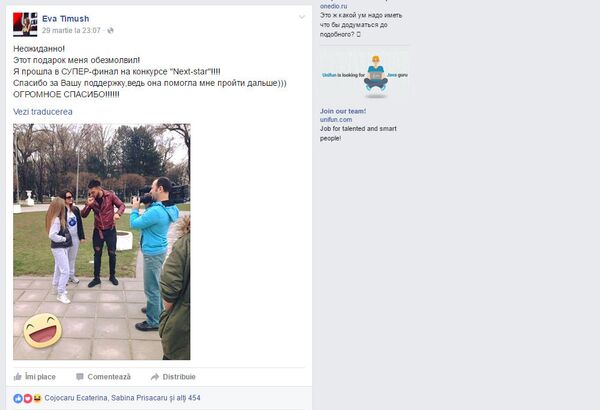Click the thumbs-up icon beside Îmi place
600x410 pixels.
pos(17,377)
